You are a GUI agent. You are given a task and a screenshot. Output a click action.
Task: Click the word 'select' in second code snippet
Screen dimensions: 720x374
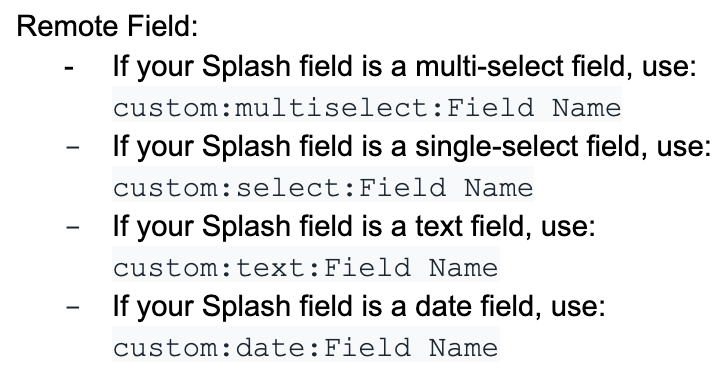[290, 188]
